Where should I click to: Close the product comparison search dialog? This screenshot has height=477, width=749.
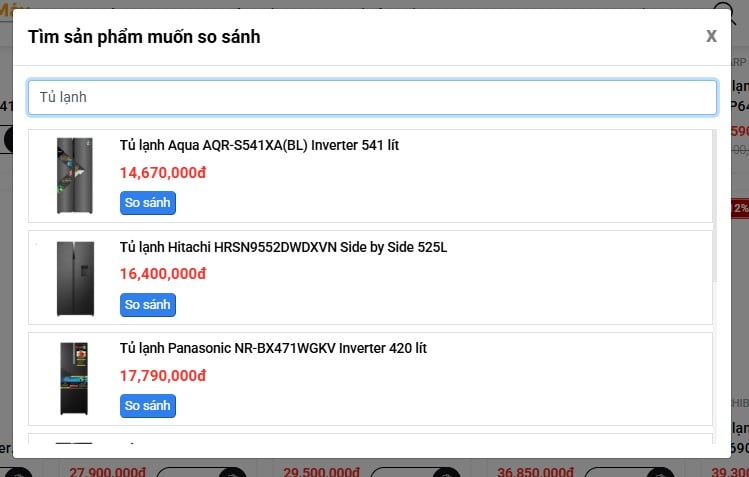(711, 36)
